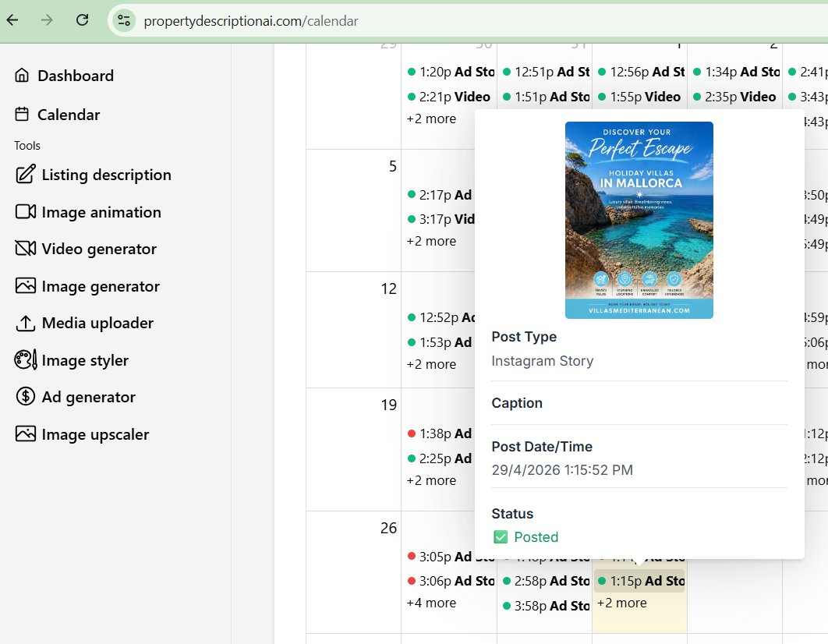Image resolution: width=828 pixels, height=644 pixels.
Task: Expand +2 more in the first week
Action: click(x=431, y=119)
